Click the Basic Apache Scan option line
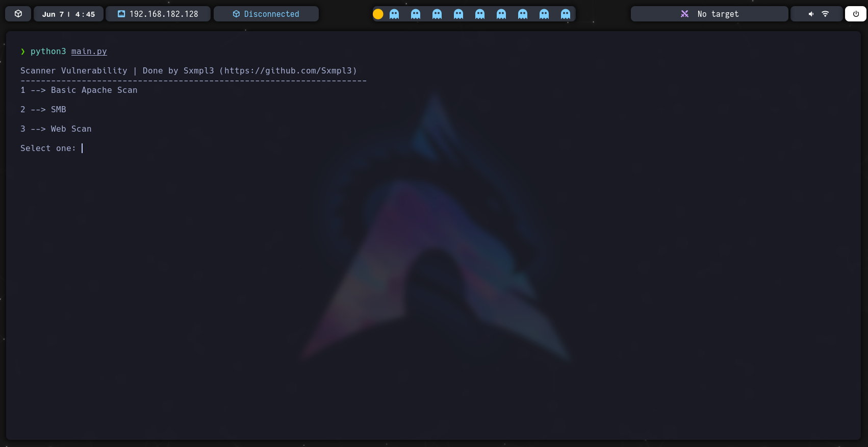This screenshot has width=868, height=447. pos(79,90)
